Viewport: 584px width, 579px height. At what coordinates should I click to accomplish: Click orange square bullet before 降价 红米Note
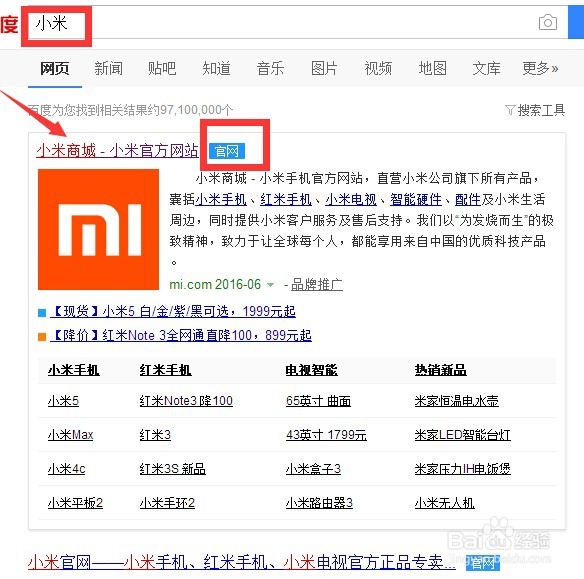42,337
